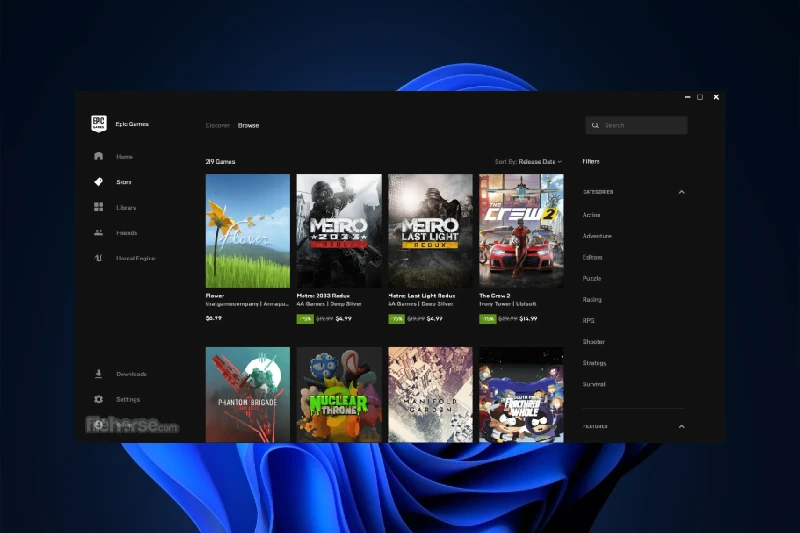Select the Browse tab
Viewport: 800px width, 533px height.
tap(248, 125)
